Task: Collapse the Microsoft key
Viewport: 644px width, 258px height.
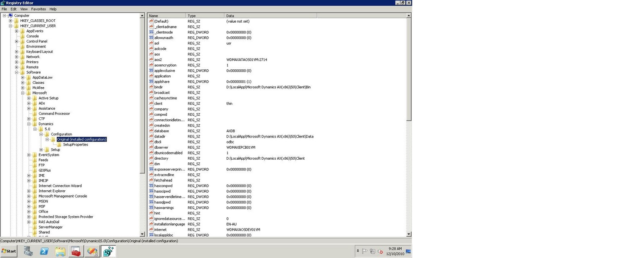Action: 23,93
